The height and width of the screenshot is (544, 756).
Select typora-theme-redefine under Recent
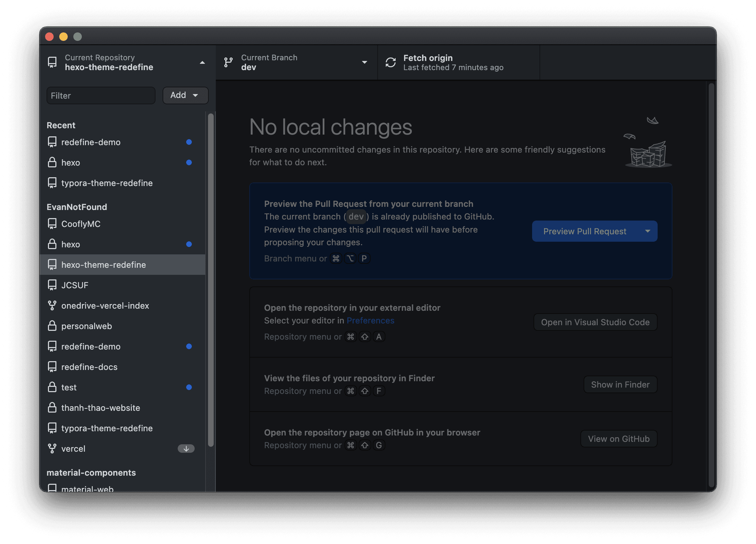coord(107,183)
